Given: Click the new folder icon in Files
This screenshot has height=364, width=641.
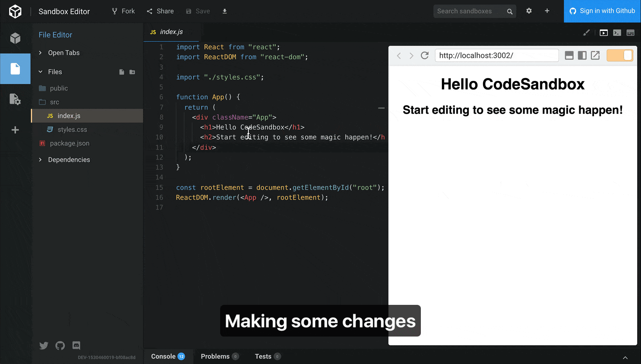Looking at the screenshot, I should pos(132,72).
